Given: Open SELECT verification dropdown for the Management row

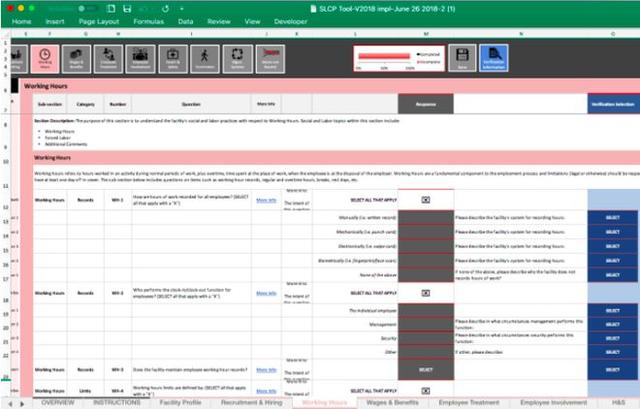Looking at the screenshot, I should [612, 325].
